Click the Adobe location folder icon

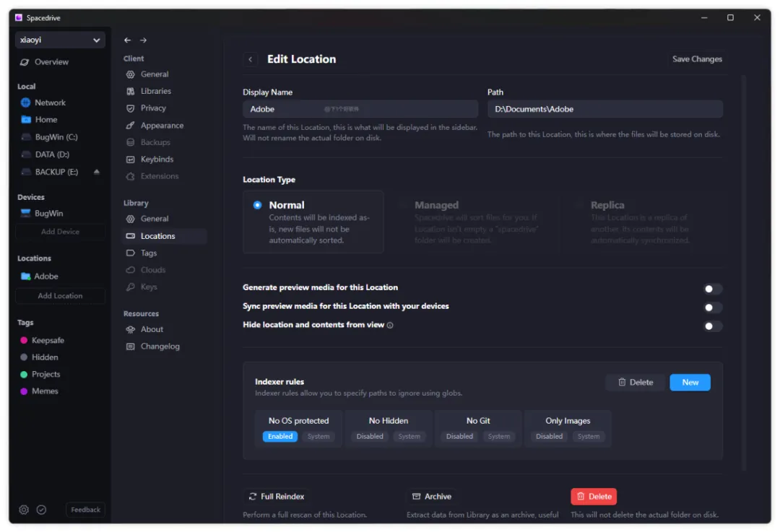click(25, 276)
